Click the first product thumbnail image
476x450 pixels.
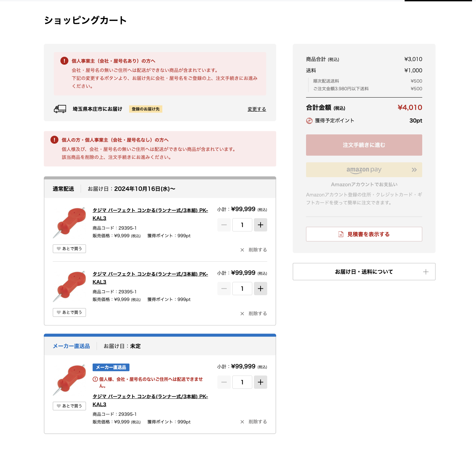69,222
